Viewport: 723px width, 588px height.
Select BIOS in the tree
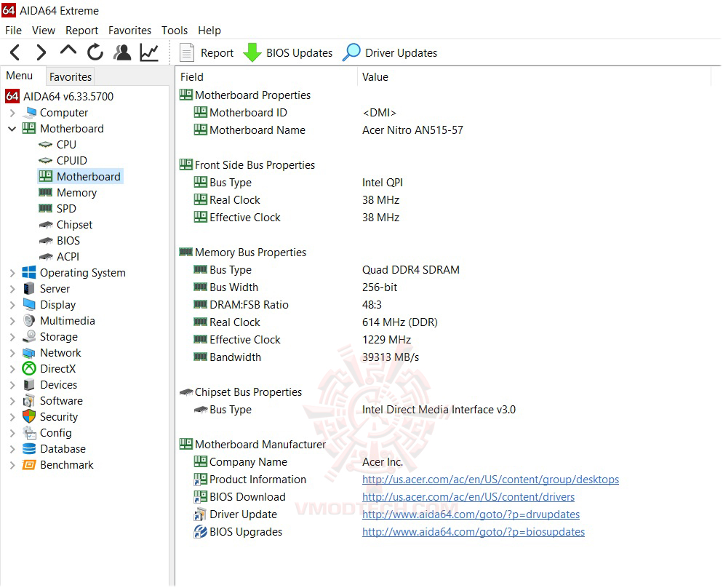tap(68, 241)
